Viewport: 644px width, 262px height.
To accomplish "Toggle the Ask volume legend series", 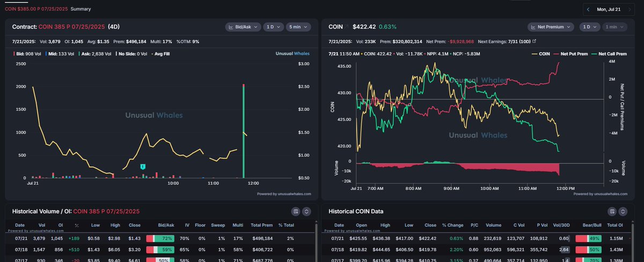I will pyautogui.click(x=95, y=54).
